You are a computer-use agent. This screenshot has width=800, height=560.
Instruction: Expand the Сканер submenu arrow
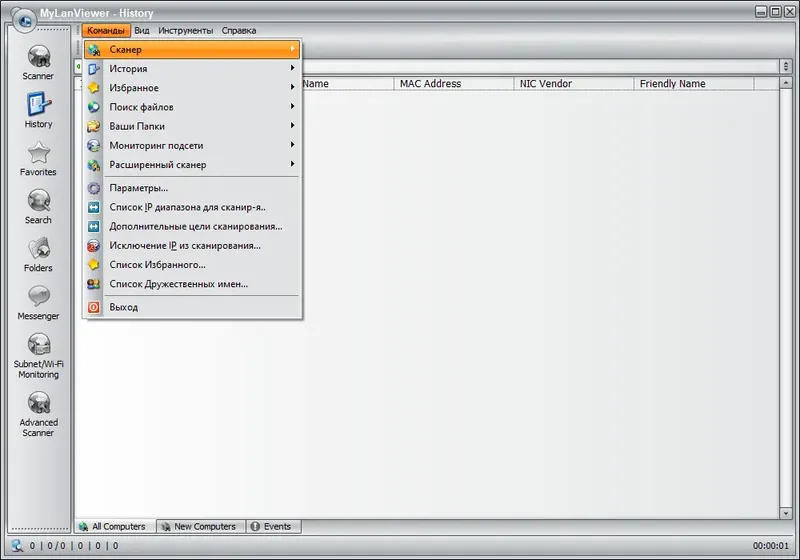[x=293, y=49]
